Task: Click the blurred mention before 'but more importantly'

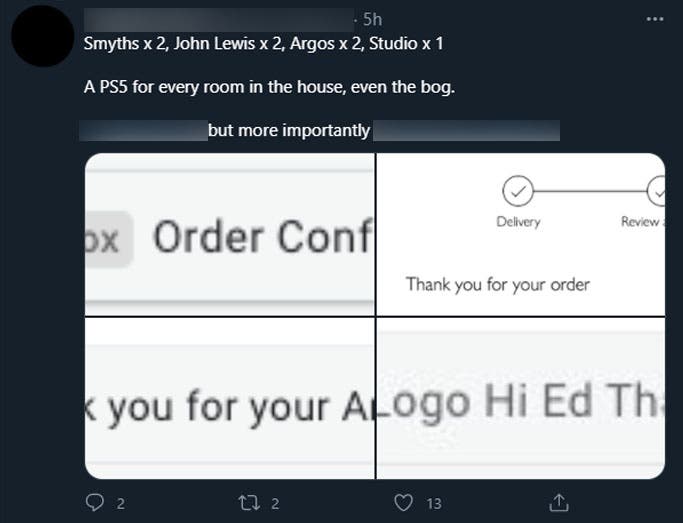Action: 144,131
